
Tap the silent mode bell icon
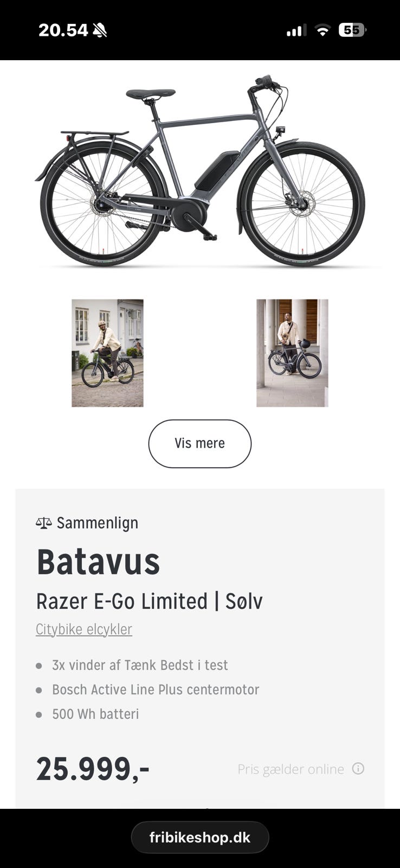[100, 30]
